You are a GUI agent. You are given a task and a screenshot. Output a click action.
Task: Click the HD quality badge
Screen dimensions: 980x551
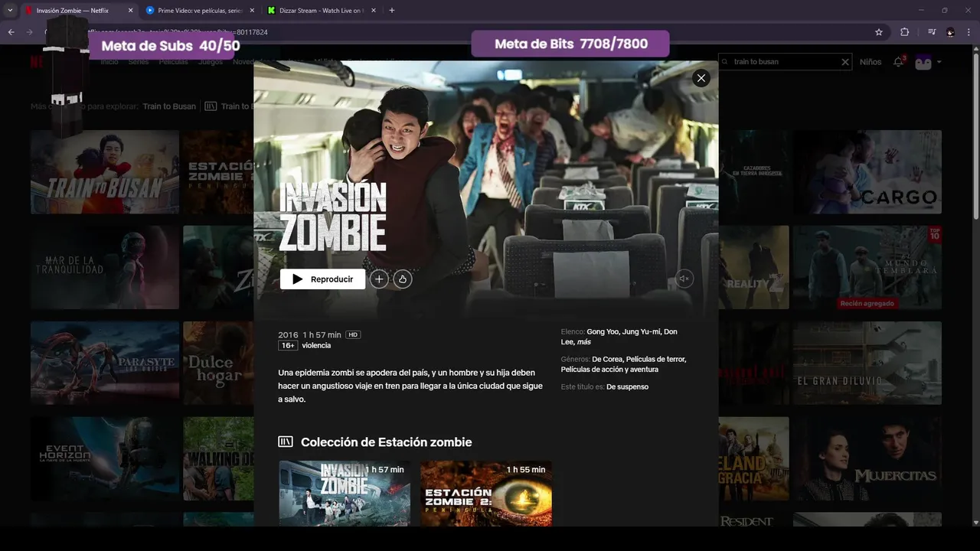pyautogui.click(x=353, y=334)
